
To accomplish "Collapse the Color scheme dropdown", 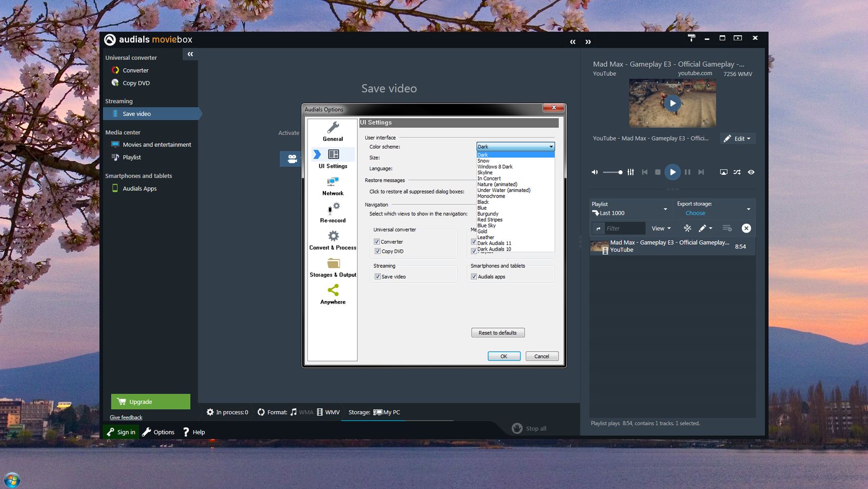I will (551, 146).
